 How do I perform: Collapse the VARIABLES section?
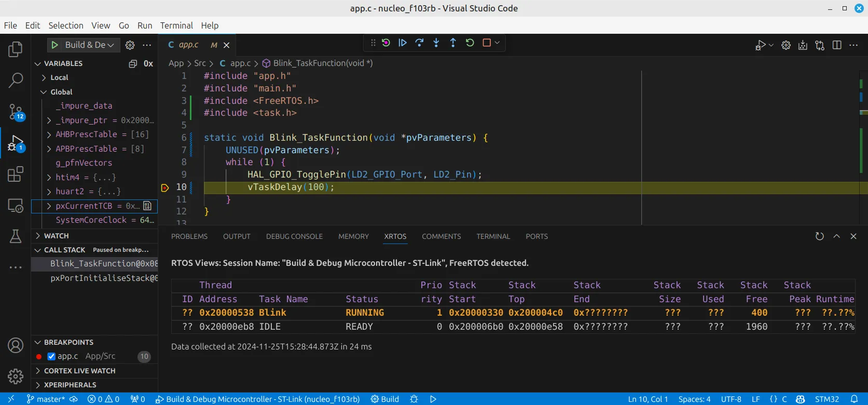click(37, 63)
